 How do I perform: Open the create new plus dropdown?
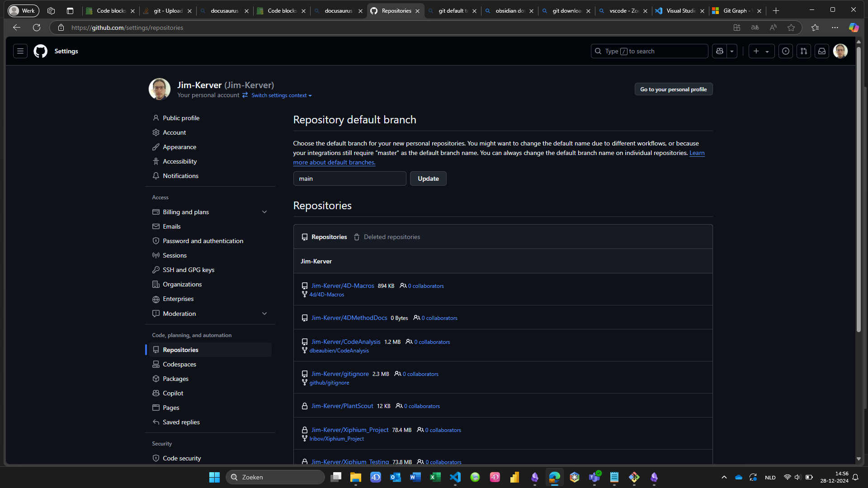761,51
